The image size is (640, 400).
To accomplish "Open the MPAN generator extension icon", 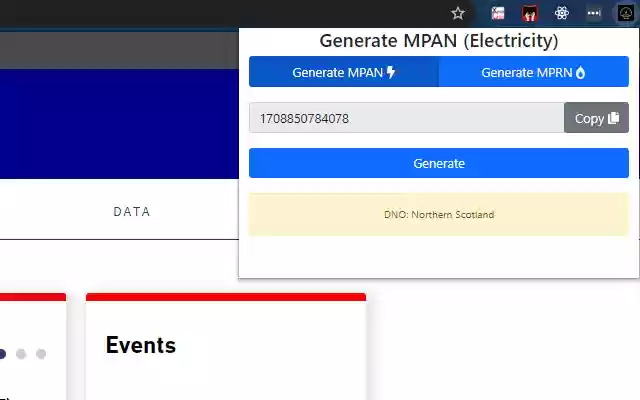I will click(x=625, y=13).
